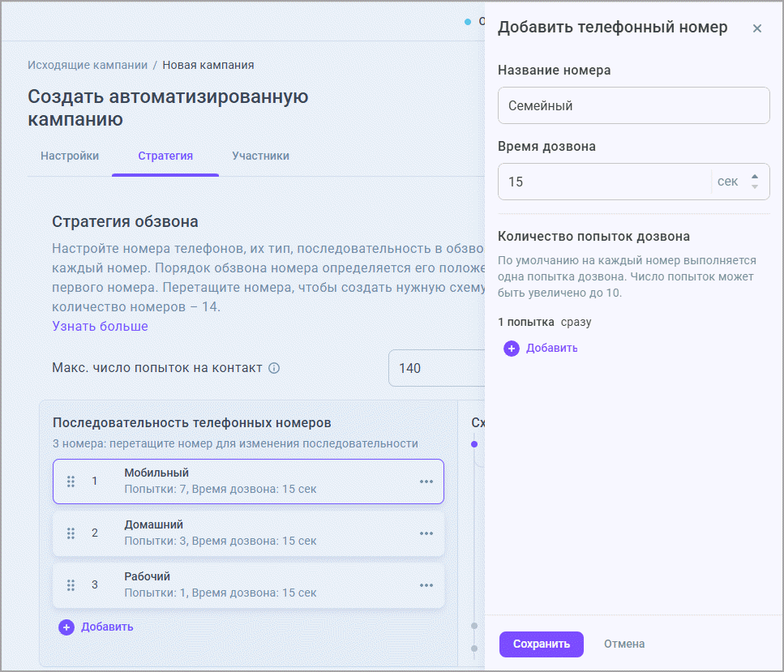The width and height of the screenshot is (784, 672).
Task: Open three-dot menu for Домашний
Action: click(426, 533)
